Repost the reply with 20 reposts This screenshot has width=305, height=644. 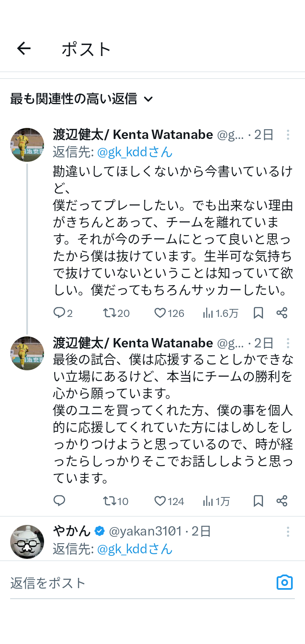pyautogui.click(x=110, y=313)
